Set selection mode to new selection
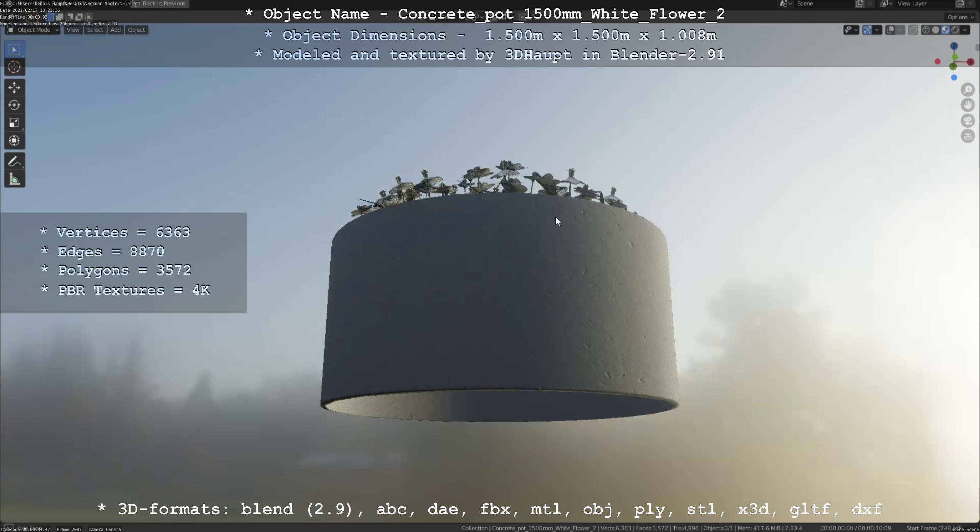 [x=50, y=17]
